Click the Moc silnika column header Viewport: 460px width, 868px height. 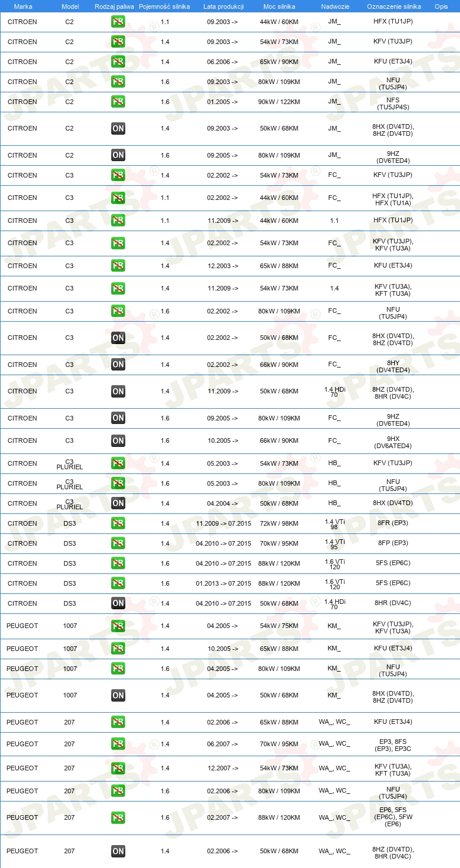(x=279, y=6)
